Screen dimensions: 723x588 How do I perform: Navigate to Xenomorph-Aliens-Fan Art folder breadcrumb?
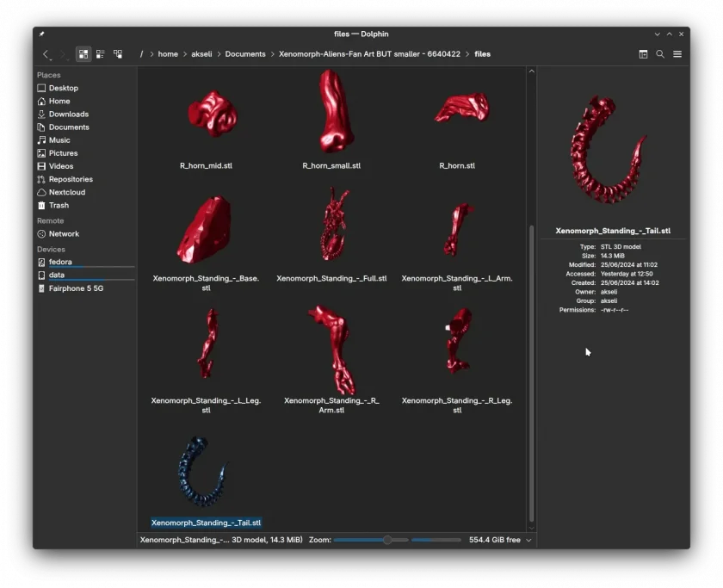369,54
